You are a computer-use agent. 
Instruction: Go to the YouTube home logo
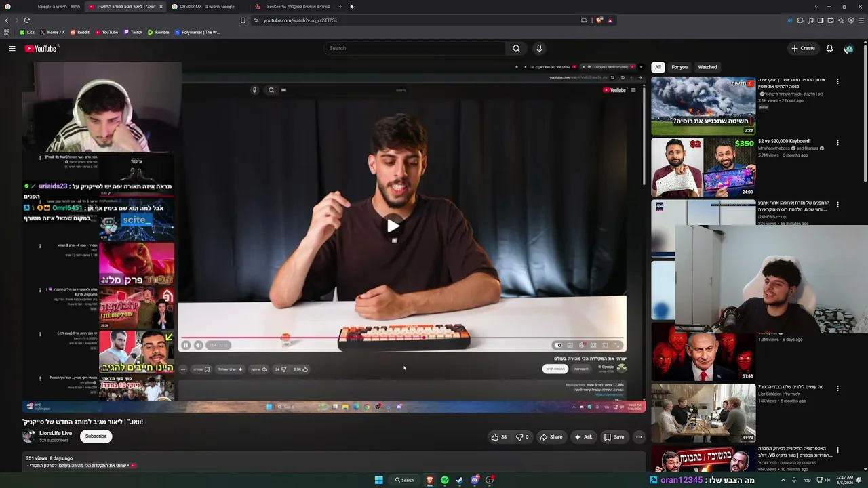pos(41,48)
